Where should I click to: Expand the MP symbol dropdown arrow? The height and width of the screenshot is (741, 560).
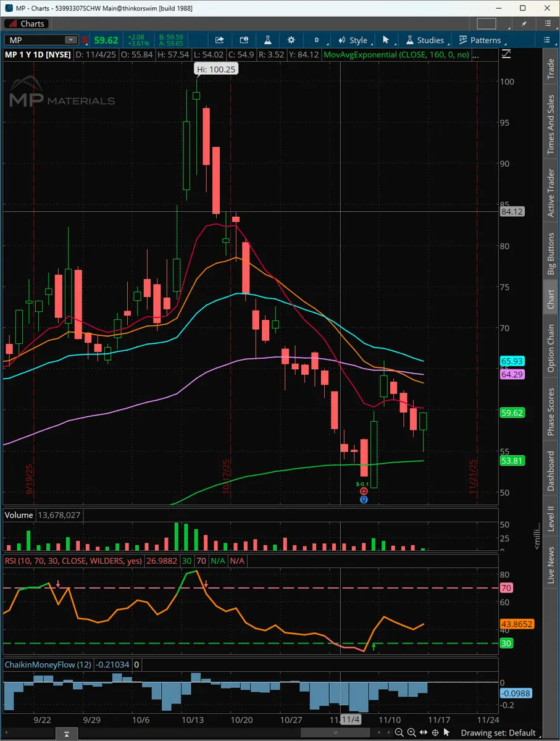pyautogui.click(x=71, y=40)
